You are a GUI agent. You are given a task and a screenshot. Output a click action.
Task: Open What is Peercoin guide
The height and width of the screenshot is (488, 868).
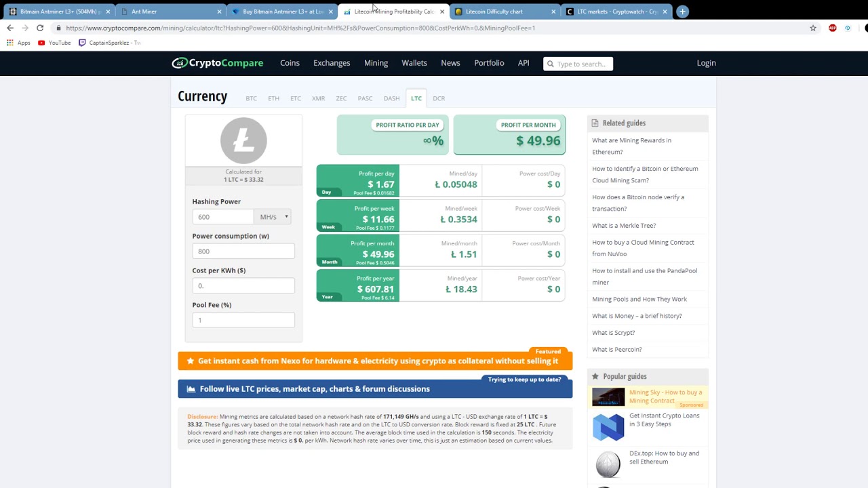(617, 350)
